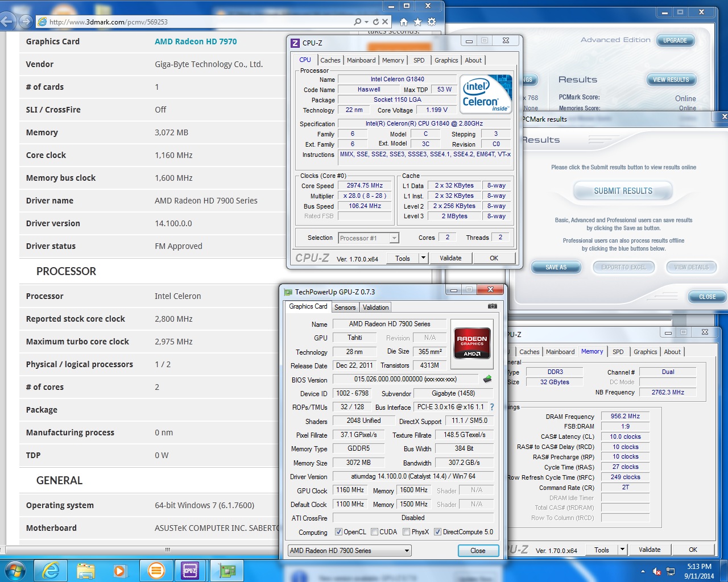The width and height of the screenshot is (728, 582).
Task: Open Favorites star icon
Action: [418, 22]
